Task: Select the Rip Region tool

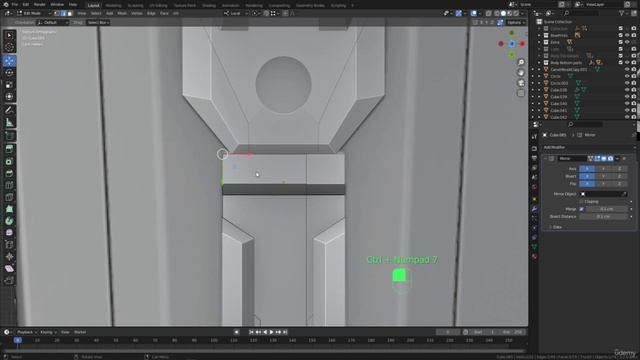Action: click(x=9, y=280)
